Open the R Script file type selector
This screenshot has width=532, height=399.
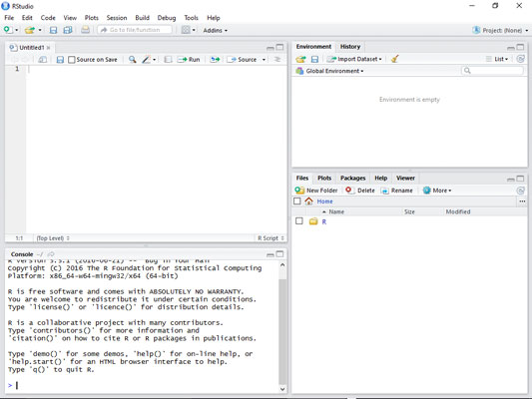270,238
